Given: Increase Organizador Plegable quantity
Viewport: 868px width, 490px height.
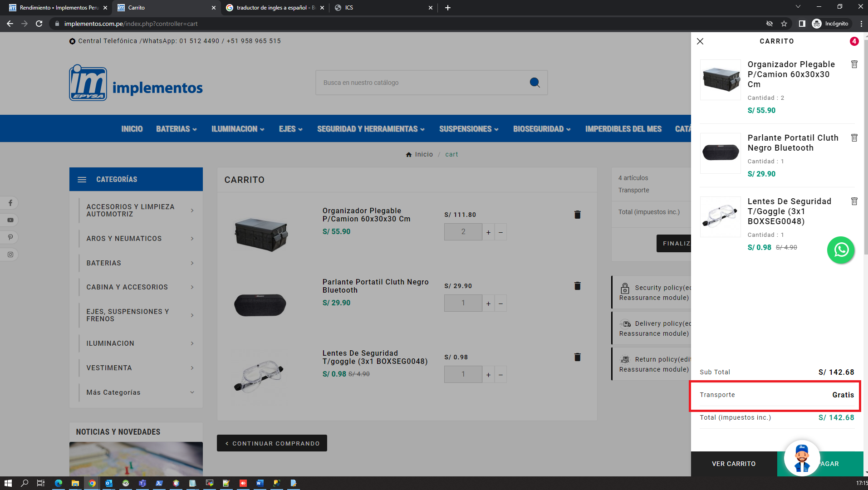Looking at the screenshot, I should [488, 232].
